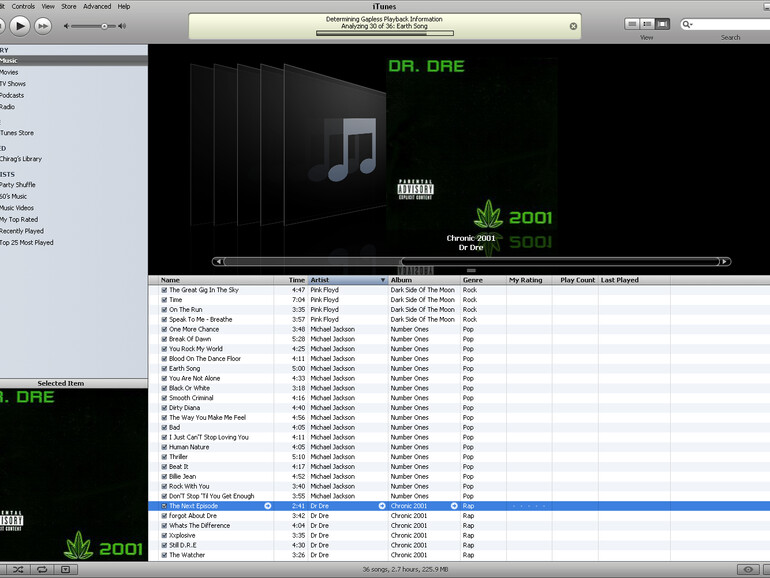Uncheck Billie Jean checkbox
The width and height of the screenshot is (770, 578).
165,476
